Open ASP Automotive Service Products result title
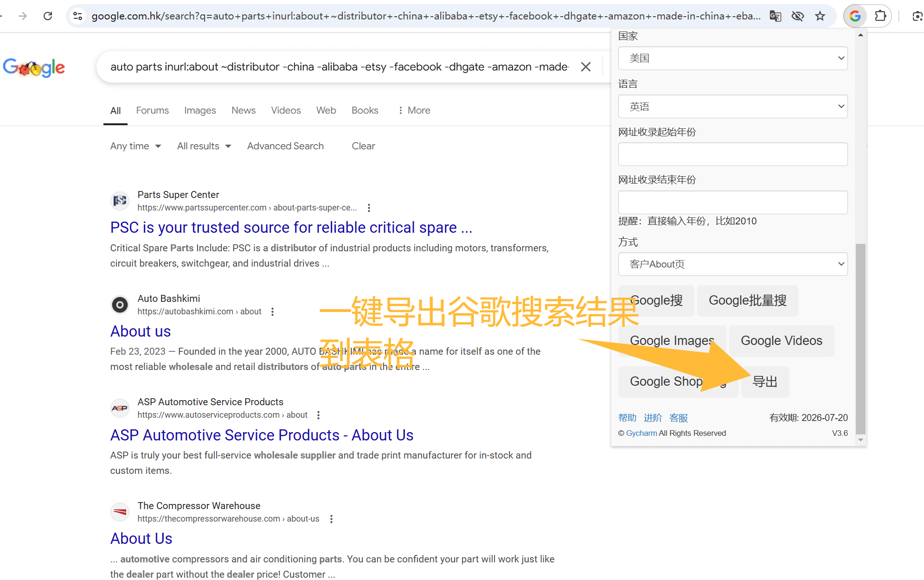This screenshot has width=924, height=580. 262,435
